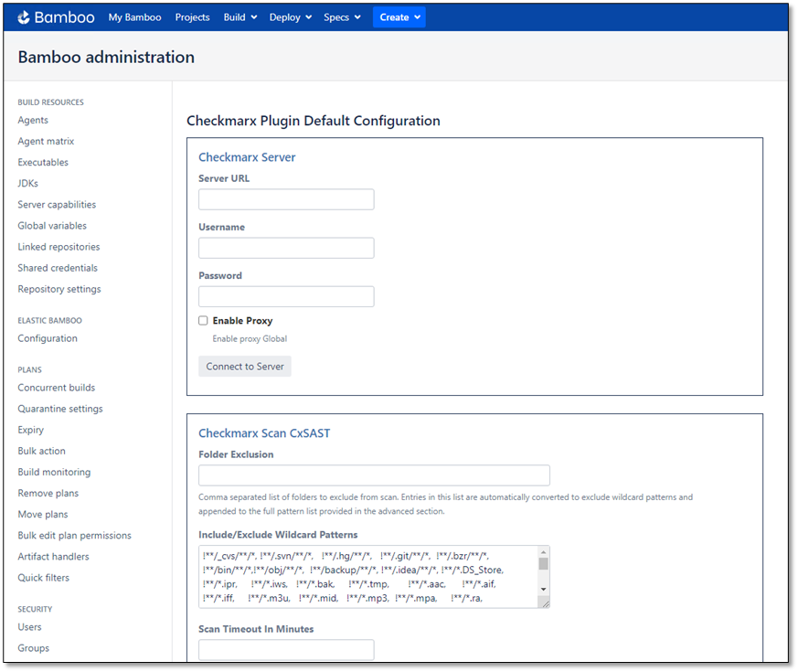Screen dimensions: 798x672
Task: Open Quick filters link
Action: tap(43, 578)
